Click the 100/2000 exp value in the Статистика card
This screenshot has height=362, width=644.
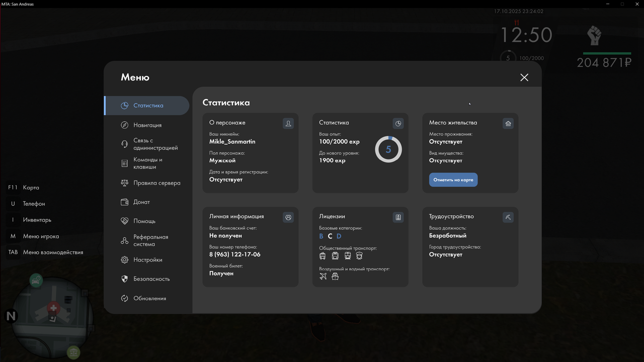(340, 142)
